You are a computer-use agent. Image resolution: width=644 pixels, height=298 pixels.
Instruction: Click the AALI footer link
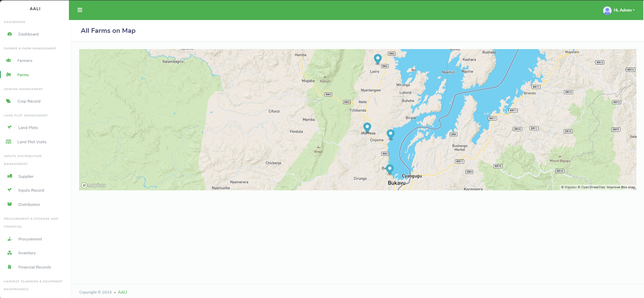pyautogui.click(x=123, y=292)
